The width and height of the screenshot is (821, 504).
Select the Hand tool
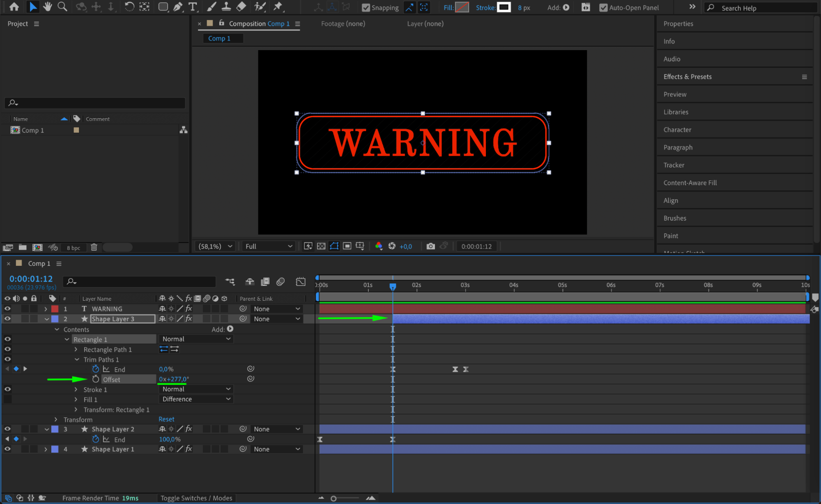coord(48,7)
